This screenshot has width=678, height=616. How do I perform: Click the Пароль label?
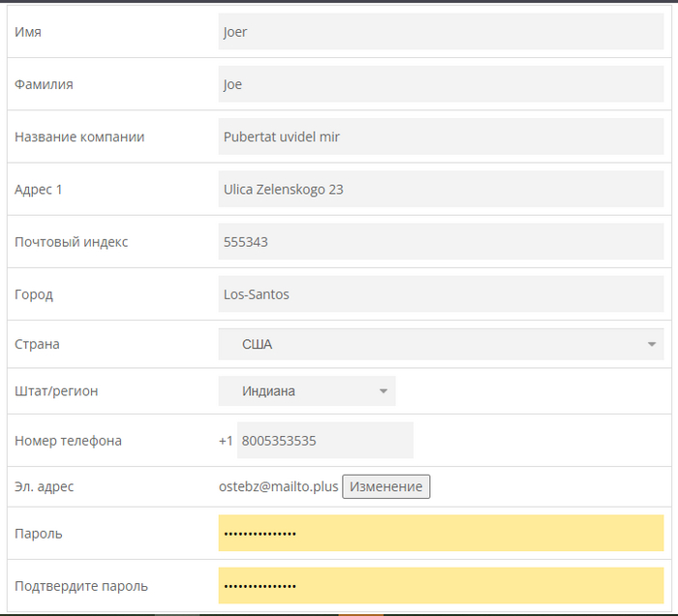point(39,534)
